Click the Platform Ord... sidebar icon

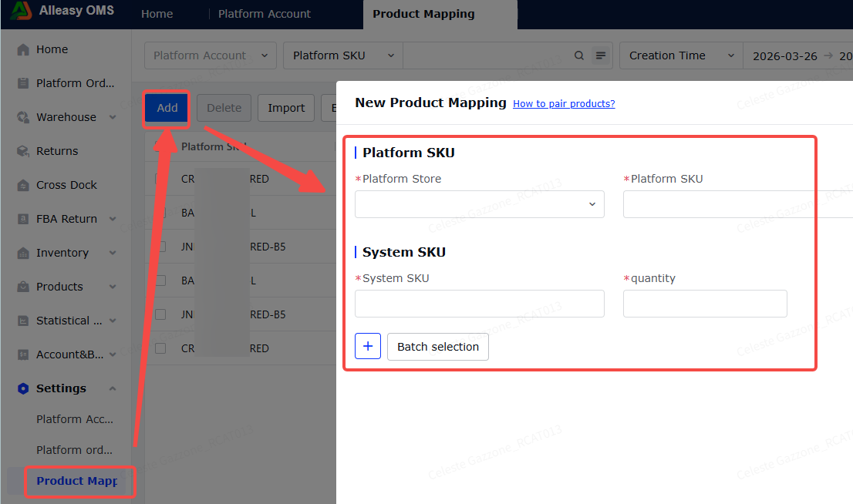23,83
